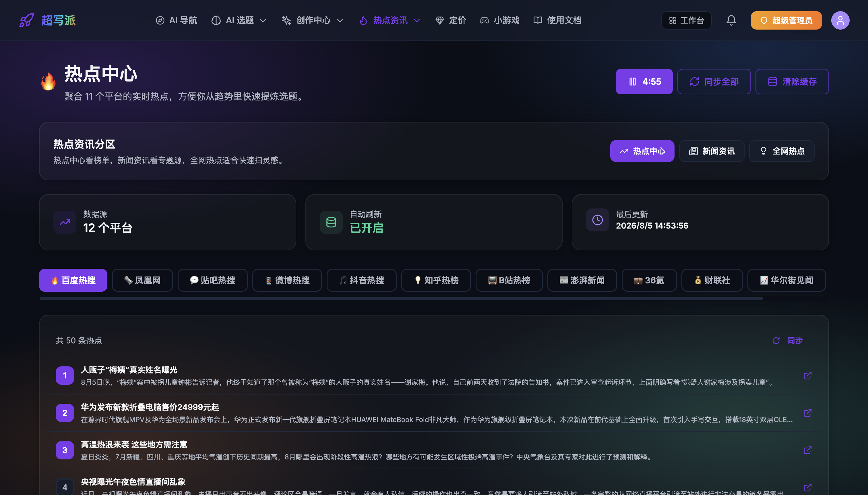Click the database icon on the 自动刷新 card
Screen dimensions: 868x495
(x=331, y=222)
